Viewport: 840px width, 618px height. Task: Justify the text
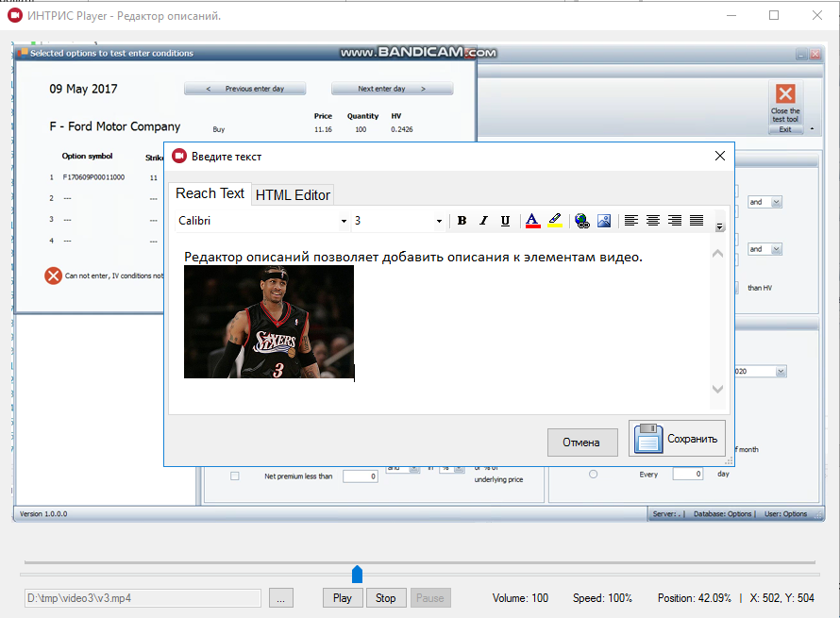[697, 221]
